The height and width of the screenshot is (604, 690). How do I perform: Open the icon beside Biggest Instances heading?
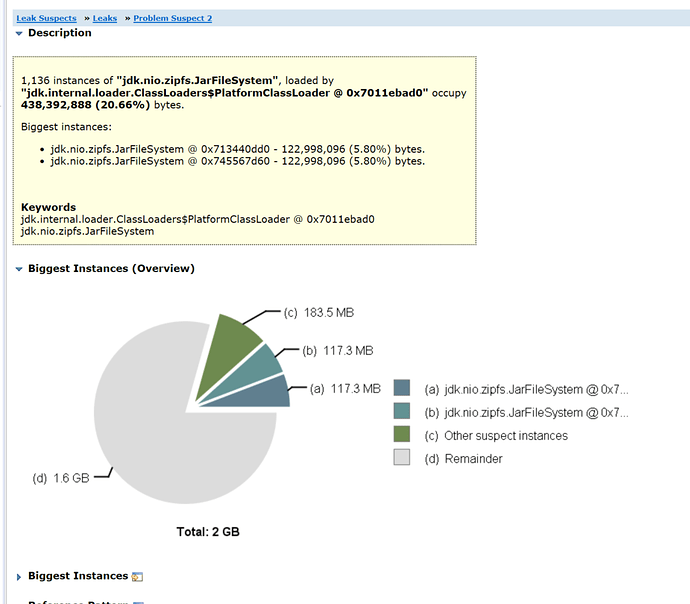tap(138, 577)
